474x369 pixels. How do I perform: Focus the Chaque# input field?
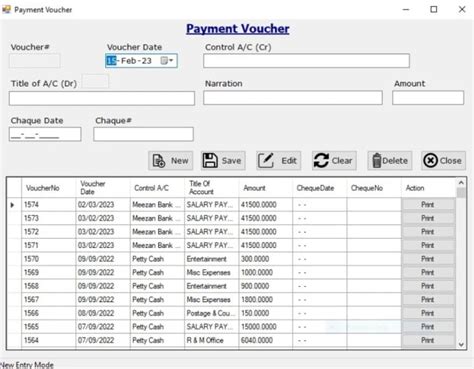pos(143,134)
